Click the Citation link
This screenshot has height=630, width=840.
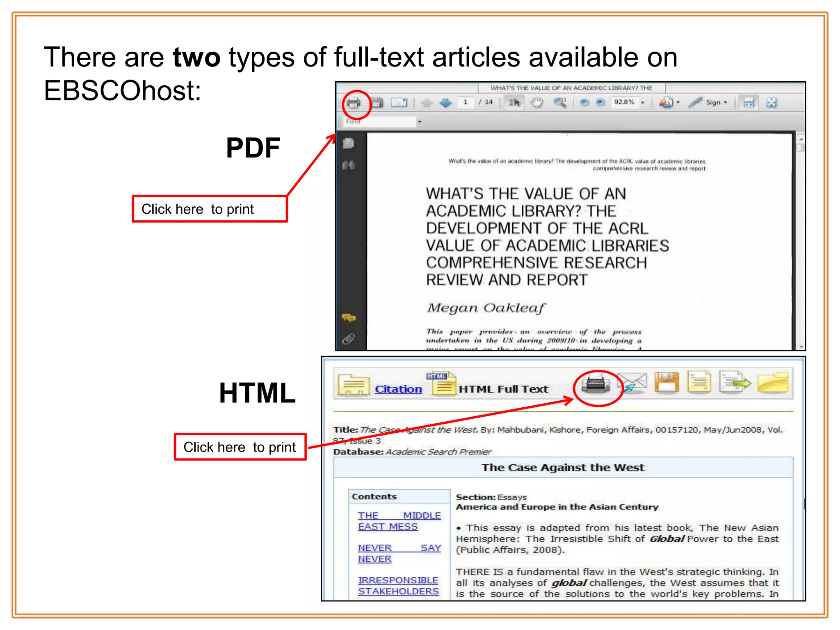click(x=398, y=389)
